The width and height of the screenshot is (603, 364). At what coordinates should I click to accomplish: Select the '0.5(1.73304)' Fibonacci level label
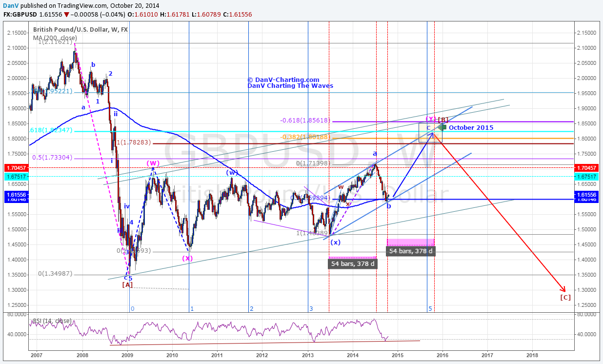pos(52,158)
